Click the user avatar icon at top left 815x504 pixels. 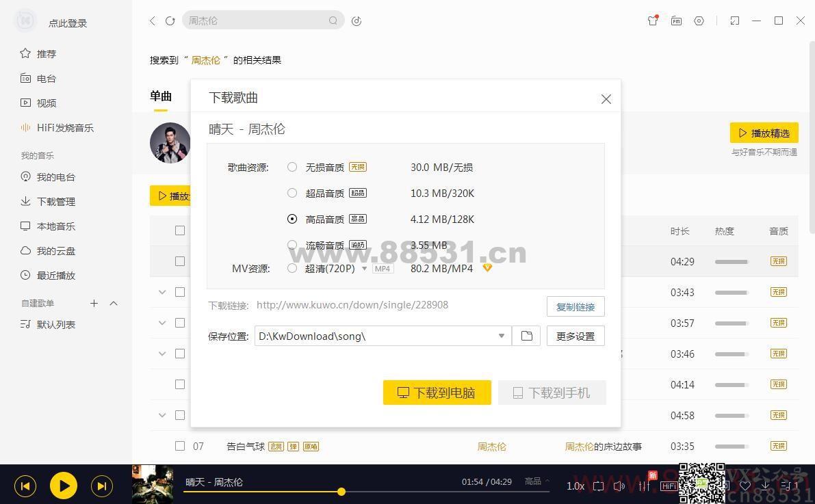(25, 21)
